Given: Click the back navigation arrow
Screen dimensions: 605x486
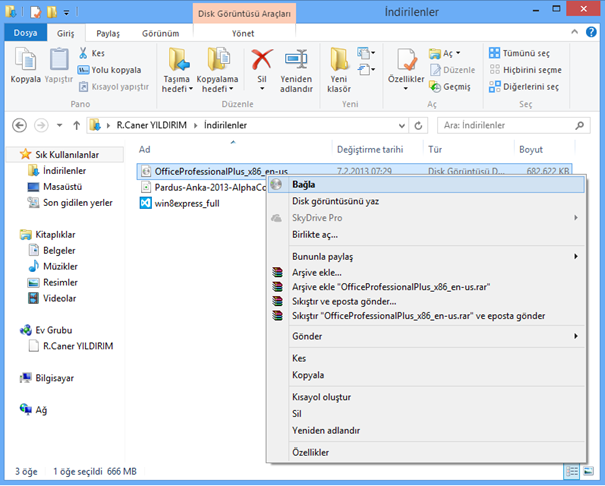Looking at the screenshot, I should pyautogui.click(x=20, y=125).
